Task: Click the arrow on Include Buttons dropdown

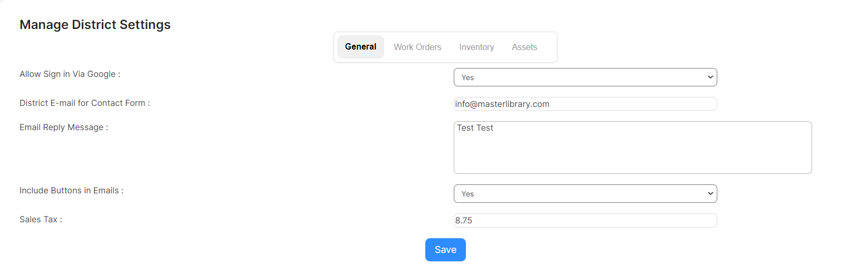Action: 710,194
